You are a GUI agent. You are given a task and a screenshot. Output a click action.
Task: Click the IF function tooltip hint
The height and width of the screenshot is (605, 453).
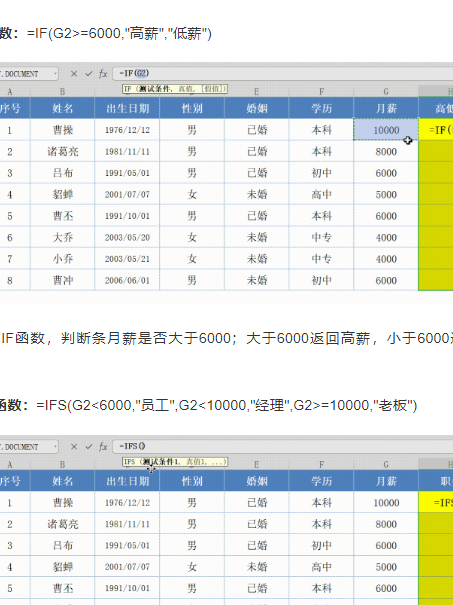click(x=175, y=89)
